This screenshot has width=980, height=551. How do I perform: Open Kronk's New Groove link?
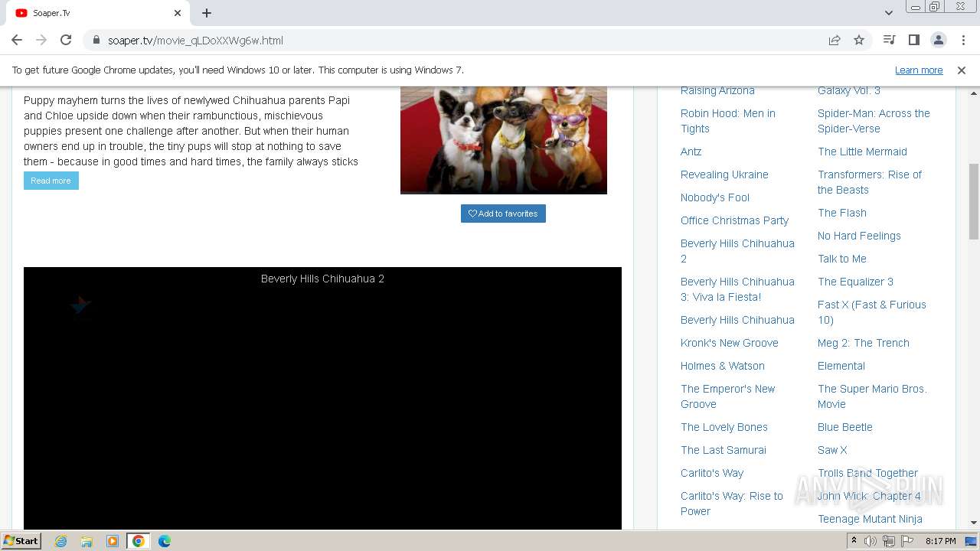pos(729,343)
